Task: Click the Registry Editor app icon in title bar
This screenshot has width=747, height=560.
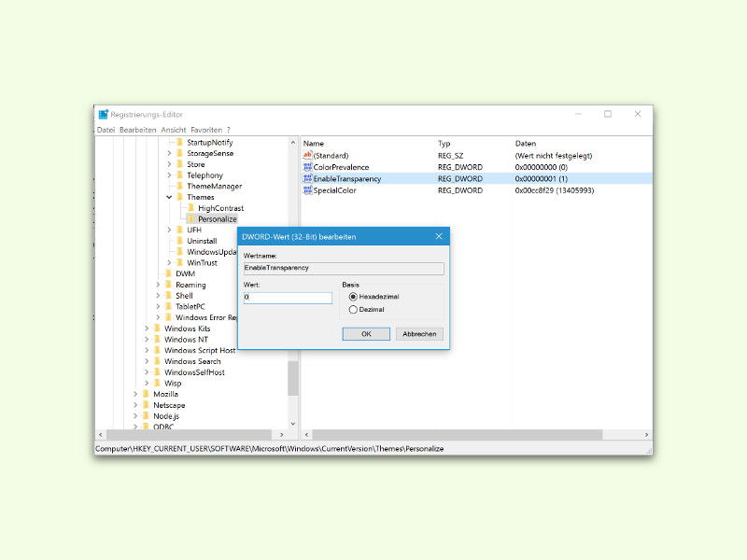Action: point(104,114)
